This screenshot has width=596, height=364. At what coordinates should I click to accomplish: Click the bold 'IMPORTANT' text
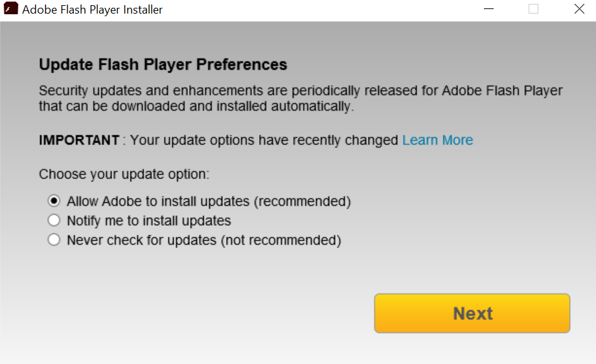pyautogui.click(x=79, y=141)
